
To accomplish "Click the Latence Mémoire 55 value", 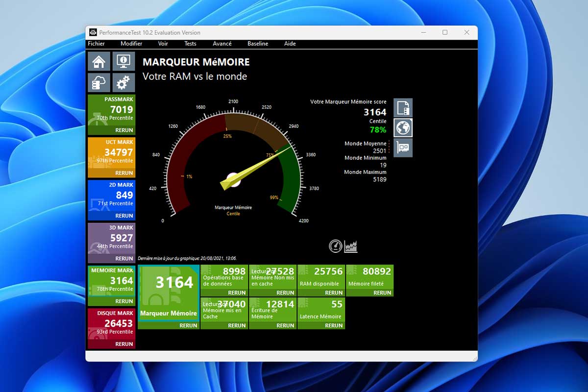I will coord(337,304).
